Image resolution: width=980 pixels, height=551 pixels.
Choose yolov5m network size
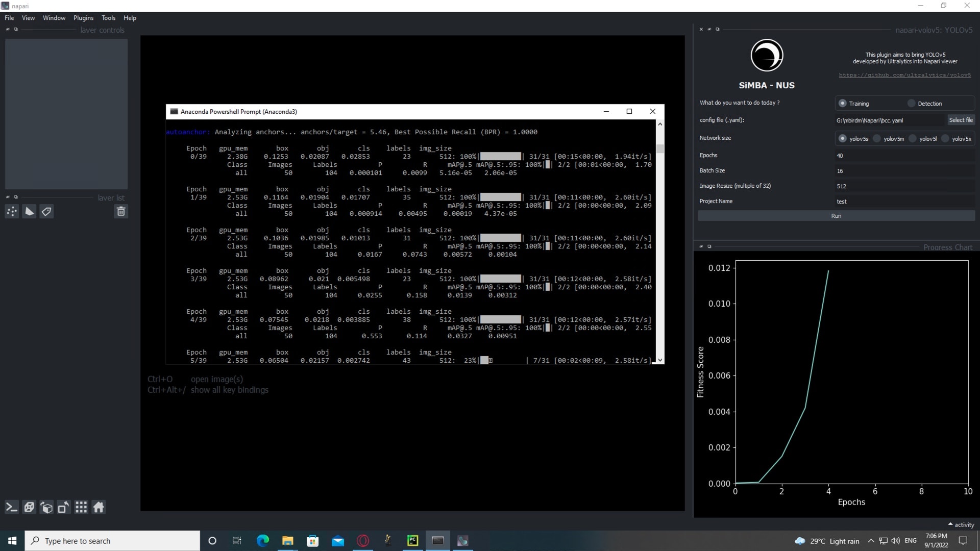coord(877,139)
